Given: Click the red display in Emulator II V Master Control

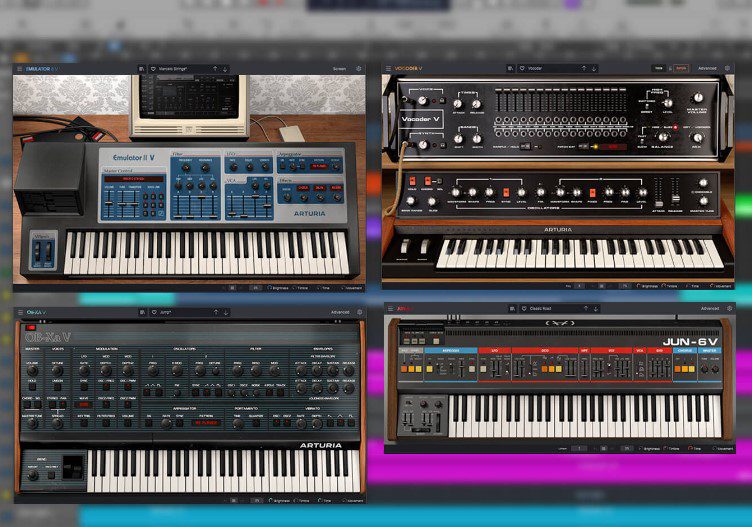Looking at the screenshot, I should [134, 179].
